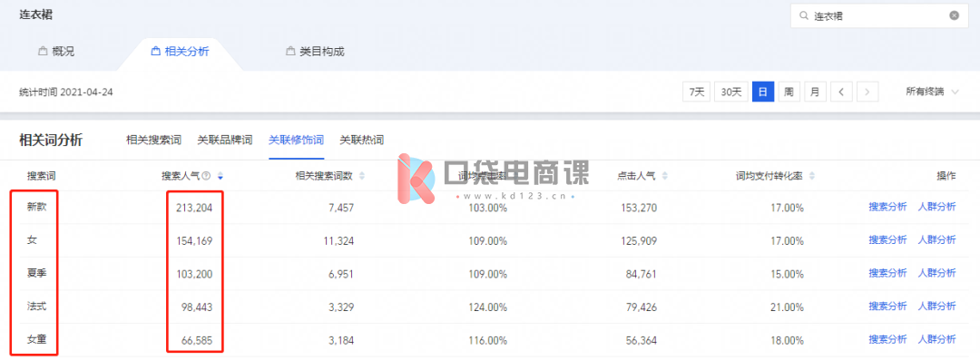The width and height of the screenshot is (980, 360).
Task: Click the 法式 search term
Action: pos(36,306)
